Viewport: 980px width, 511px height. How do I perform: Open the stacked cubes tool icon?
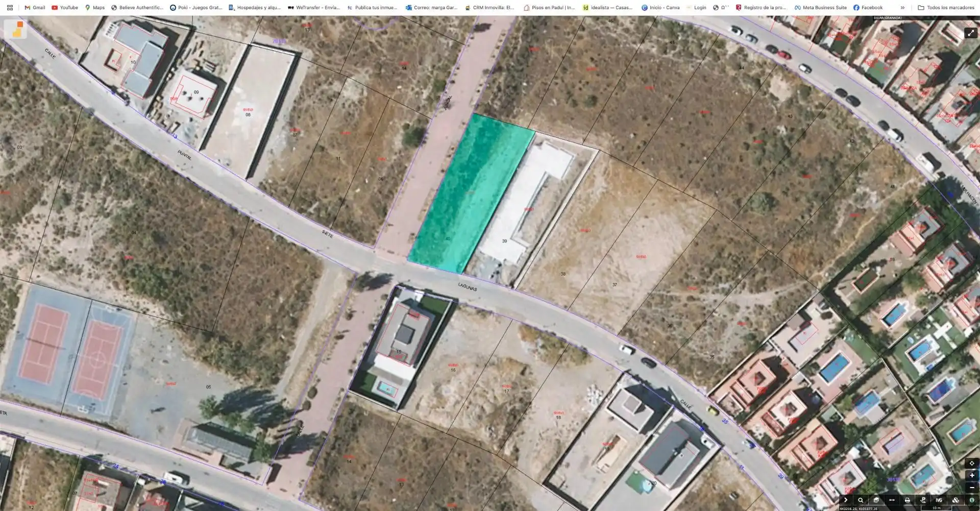955,500
